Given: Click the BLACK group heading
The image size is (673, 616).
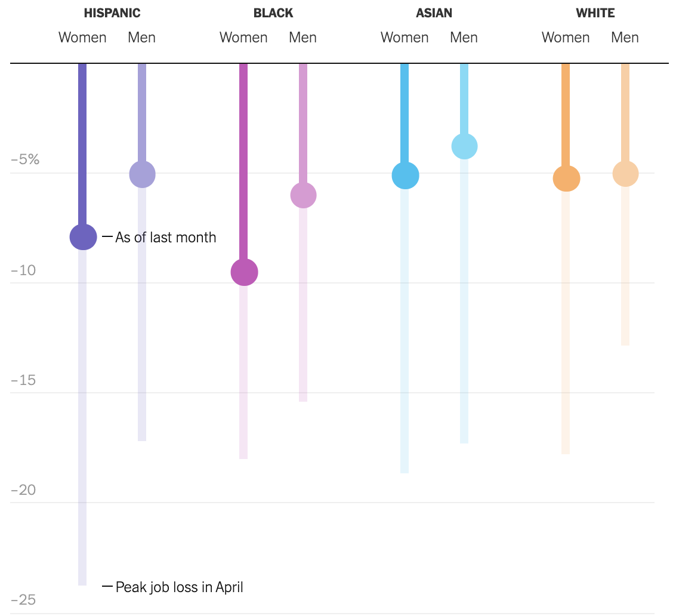Looking at the screenshot, I should click(273, 13).
